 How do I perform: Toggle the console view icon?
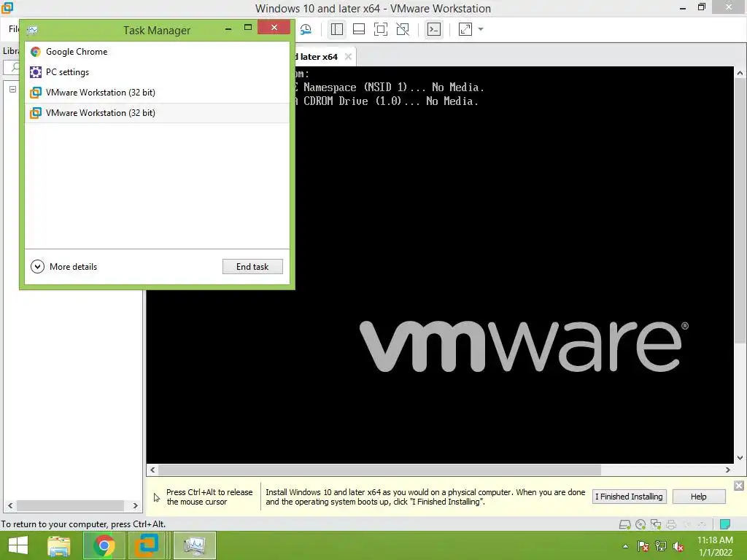click(433, 29)
